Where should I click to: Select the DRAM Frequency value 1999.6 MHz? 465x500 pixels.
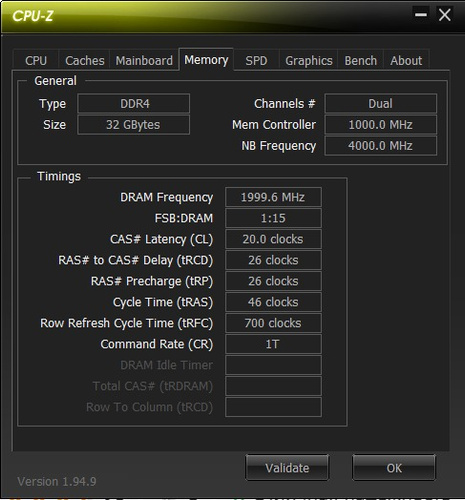[273, 197]
